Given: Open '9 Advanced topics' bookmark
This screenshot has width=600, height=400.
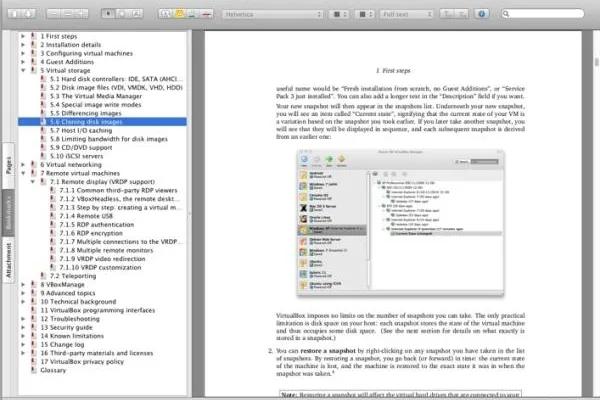Looking at the screenshot, I should point(68,293).
